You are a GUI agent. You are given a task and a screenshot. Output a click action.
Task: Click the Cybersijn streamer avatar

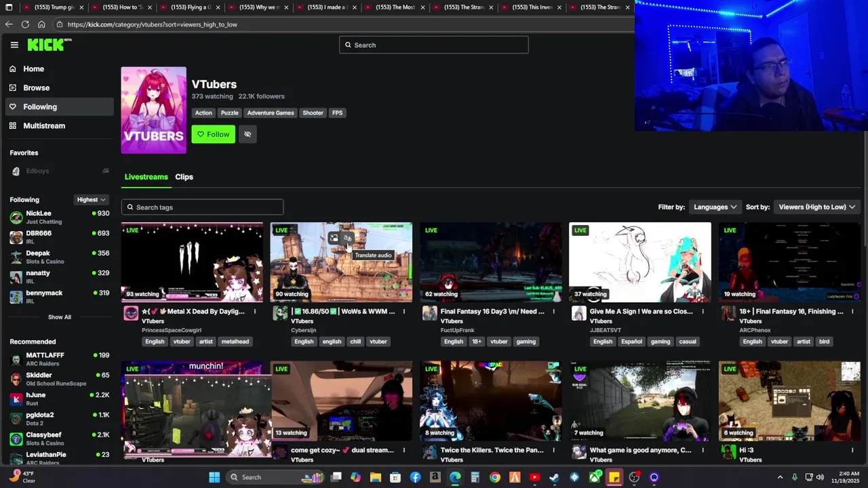pyautogui.click(x=280, y=312)
